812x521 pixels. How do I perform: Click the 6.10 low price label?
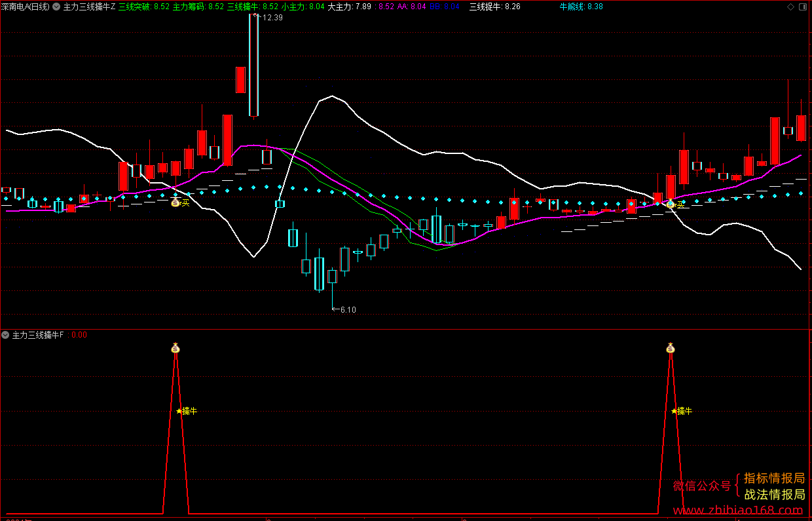(x=348, y=310)
